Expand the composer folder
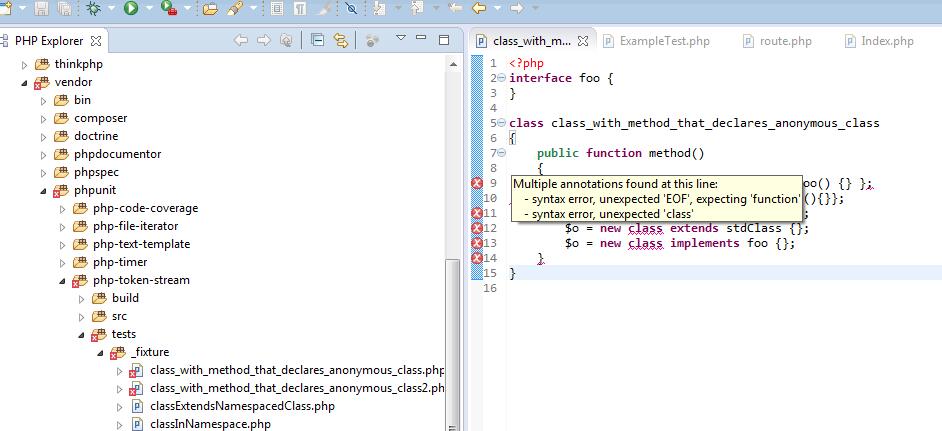This screenshot has height=431, width=942. 43,118
